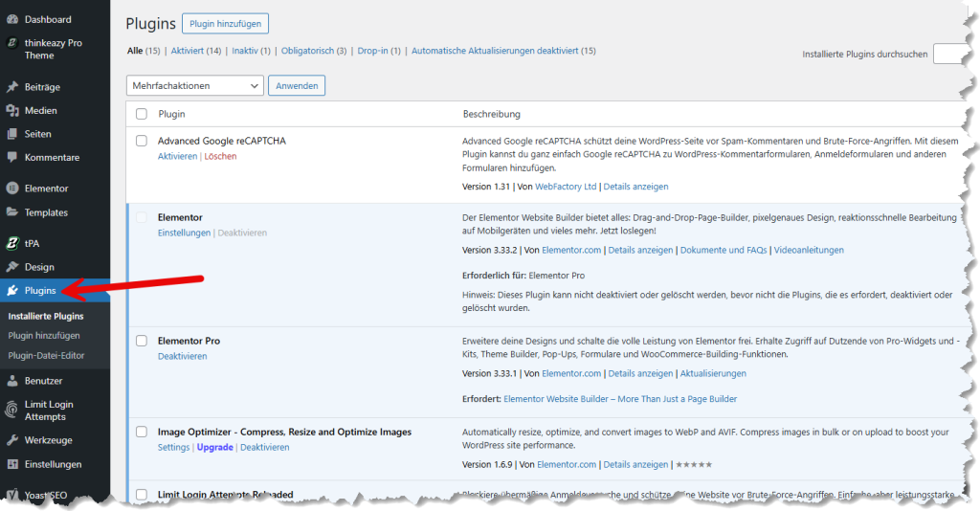
Task: Check the Advanced Google reCAPTCHA checkbox
Action: point(142,141)
